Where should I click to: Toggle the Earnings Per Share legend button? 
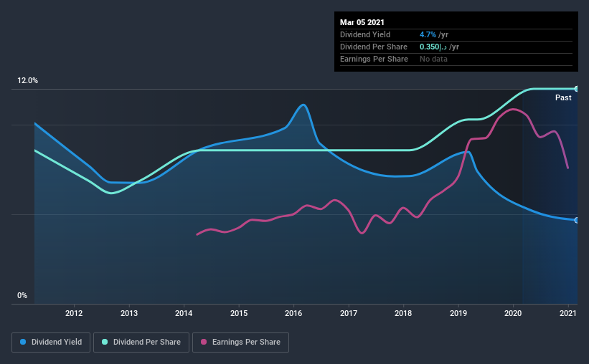[x=240, y=343]
